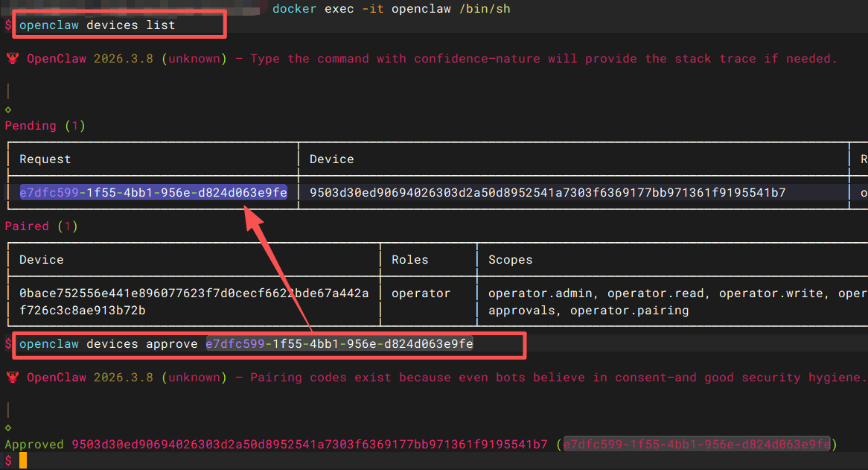Click the "Request" column header
868x470 pixels.
45,159
